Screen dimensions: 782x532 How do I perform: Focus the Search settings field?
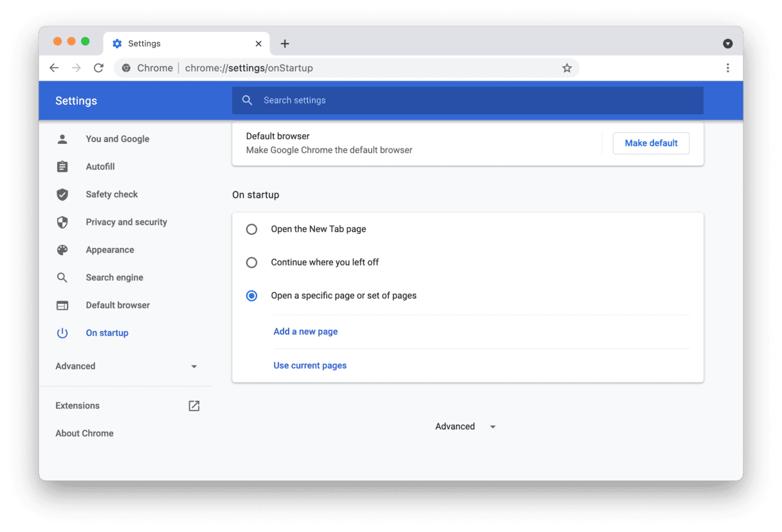[x=468, y=100]
